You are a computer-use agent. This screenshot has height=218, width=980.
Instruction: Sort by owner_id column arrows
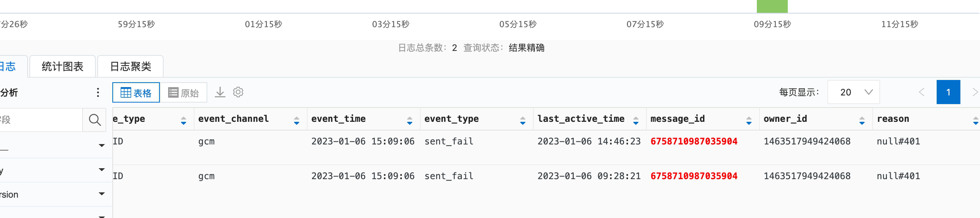coord(862,121)
